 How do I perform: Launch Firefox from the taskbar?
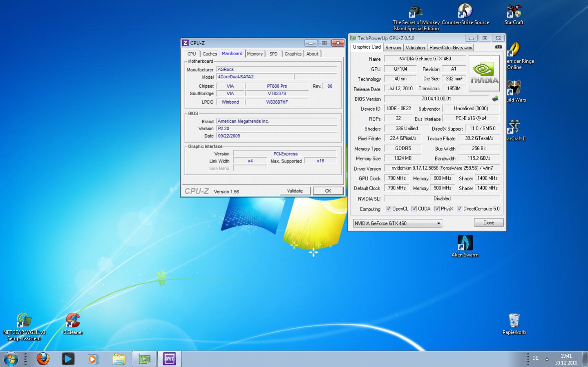(x=43, y=359)
